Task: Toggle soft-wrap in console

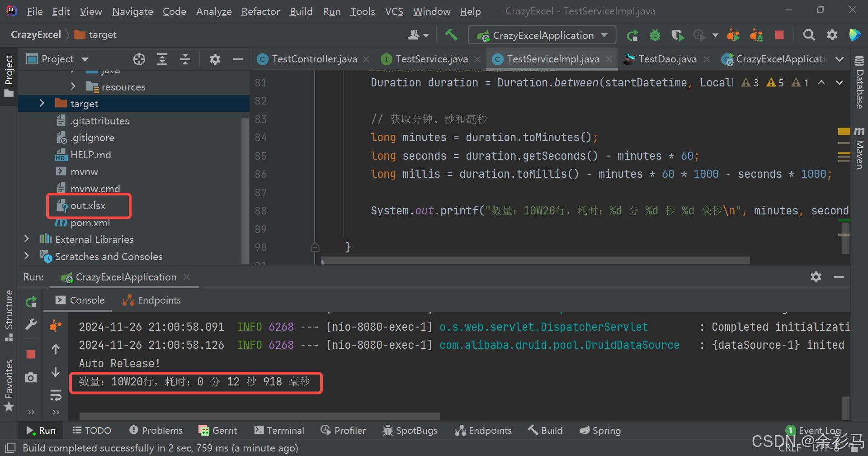Action: click(x=56, y=395)
